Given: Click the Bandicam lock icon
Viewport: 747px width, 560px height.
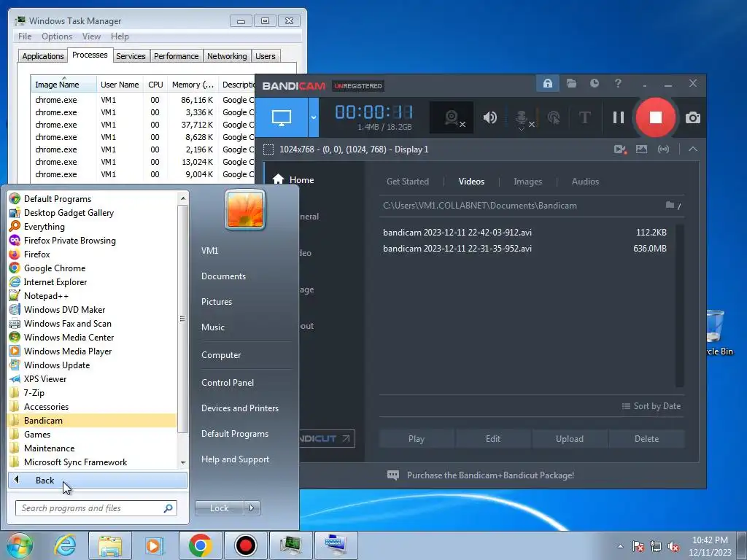Looking at the screenshot, I should [548, 83].
